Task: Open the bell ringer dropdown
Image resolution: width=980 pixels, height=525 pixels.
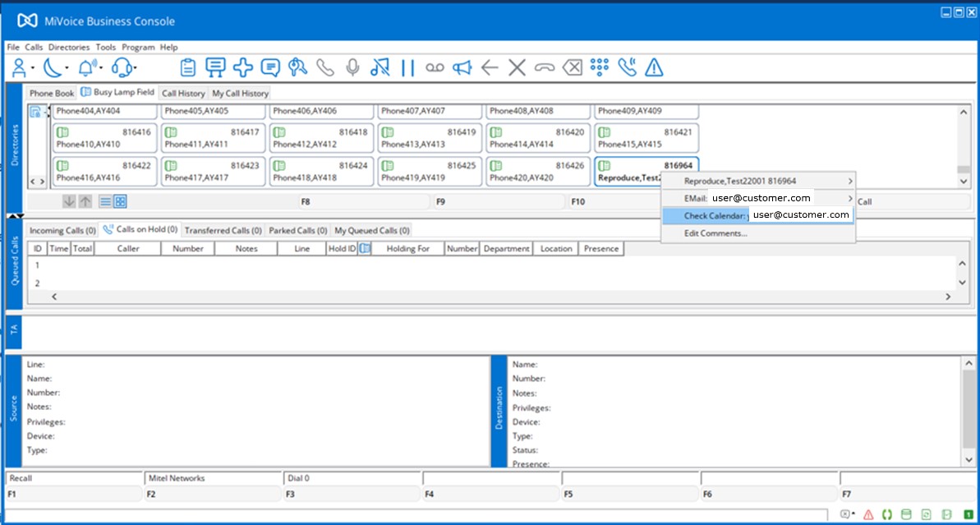Action: coord(90,67)
